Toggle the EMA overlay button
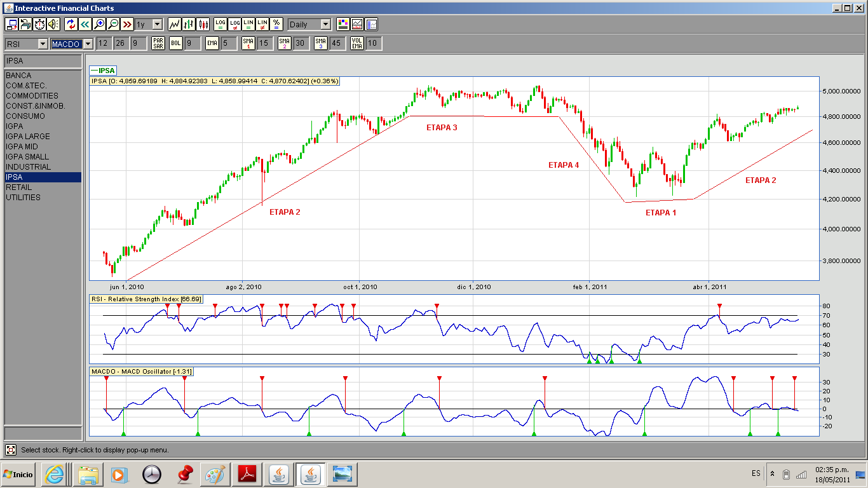 click(212, 43)
